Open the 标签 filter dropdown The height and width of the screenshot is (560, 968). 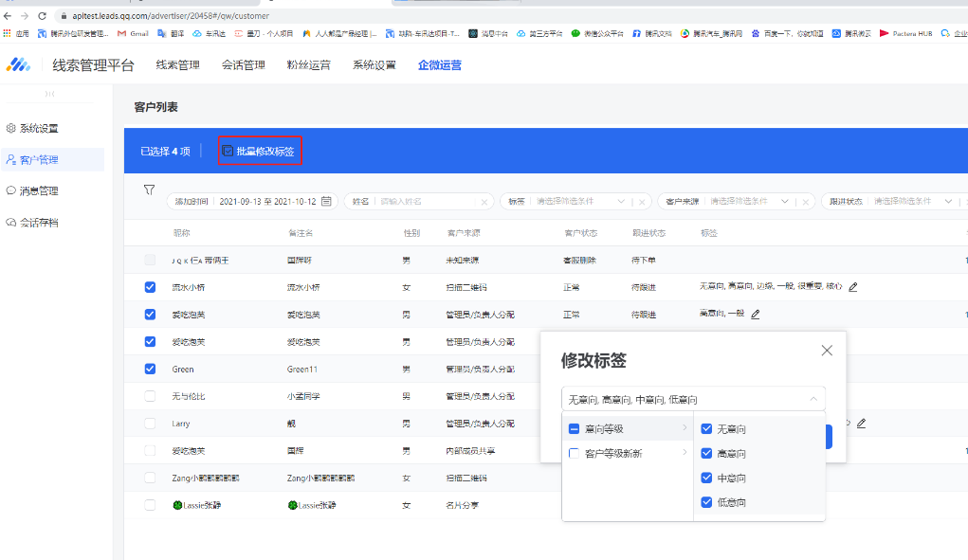[x=578, y=202]
